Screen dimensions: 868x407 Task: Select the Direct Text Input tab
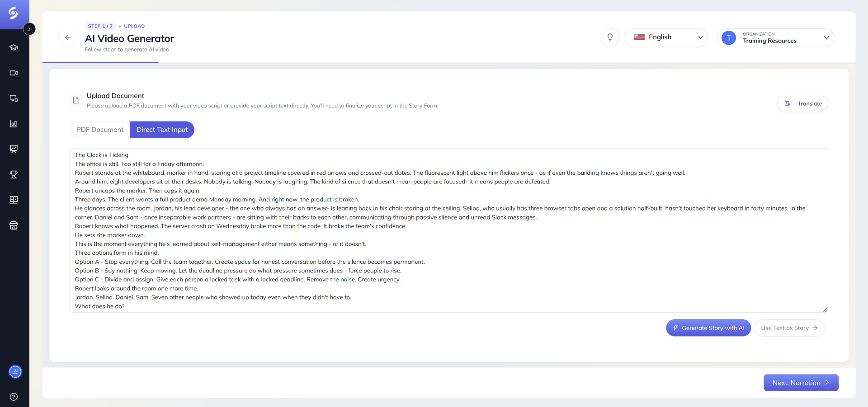(x=162, y=130)
